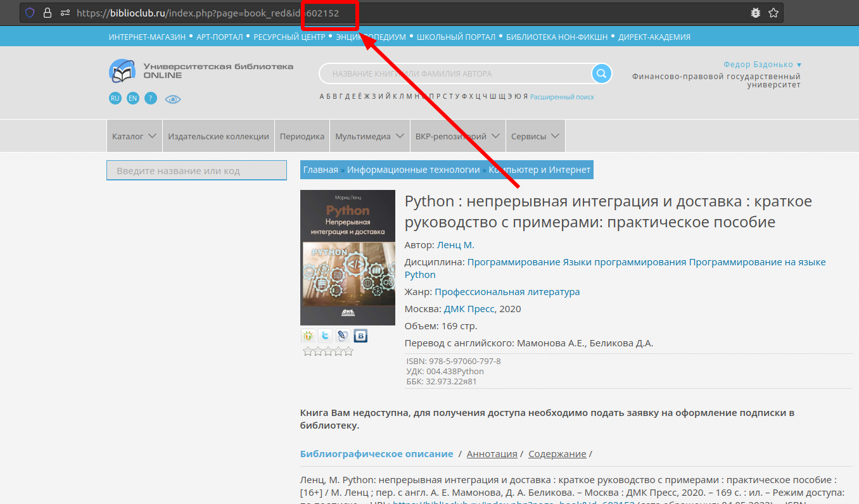
Task: Open the Периодика menu item
Action: [302, 136]
